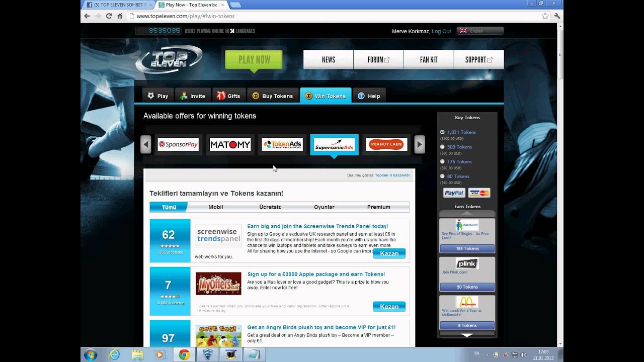Screen dimensions: 644x362
Task: Select the Oyunlar offer filter
Action: (x=324, y=207)
